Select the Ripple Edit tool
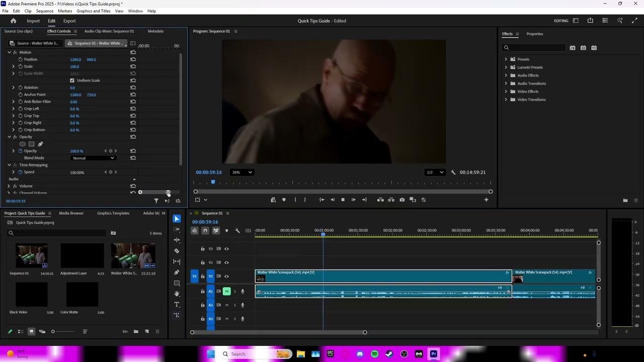Screen dimensions: 644x362 (177, 240)
